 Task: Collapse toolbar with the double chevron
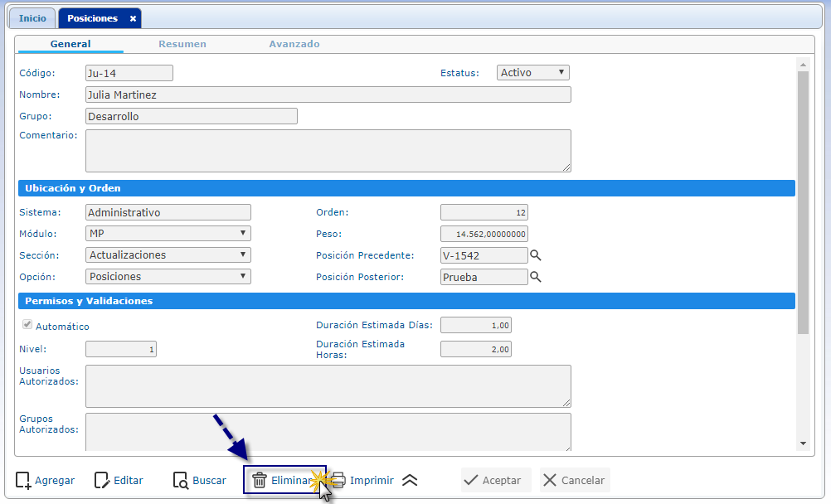pyautogui.click(x=410, y=480)
